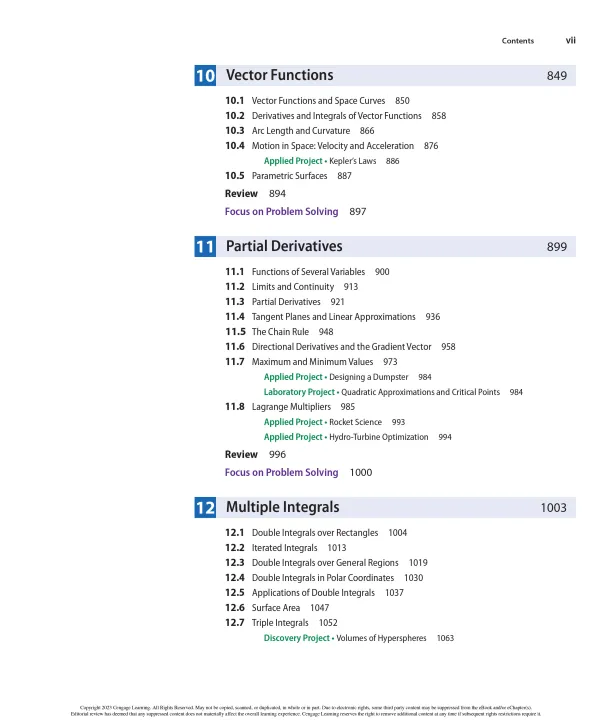Click the blue chapter 11 number box

click(x=206, y=247)
